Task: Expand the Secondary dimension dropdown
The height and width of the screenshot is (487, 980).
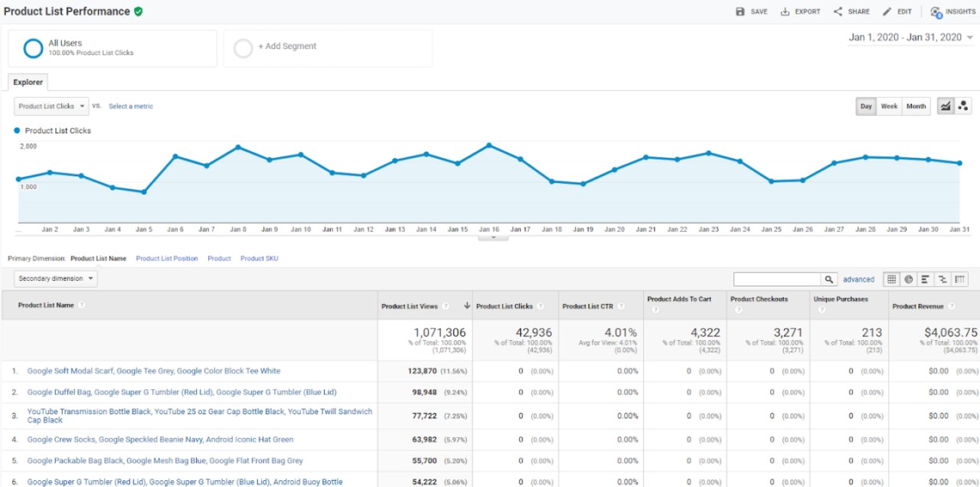Action: (56, 279)
